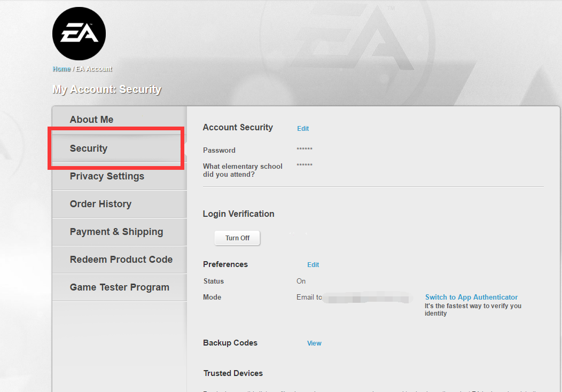The height and width of the screenshot is (392, 562).
Task: Edit the Account Security settings
Action: [x=303, y=129]
